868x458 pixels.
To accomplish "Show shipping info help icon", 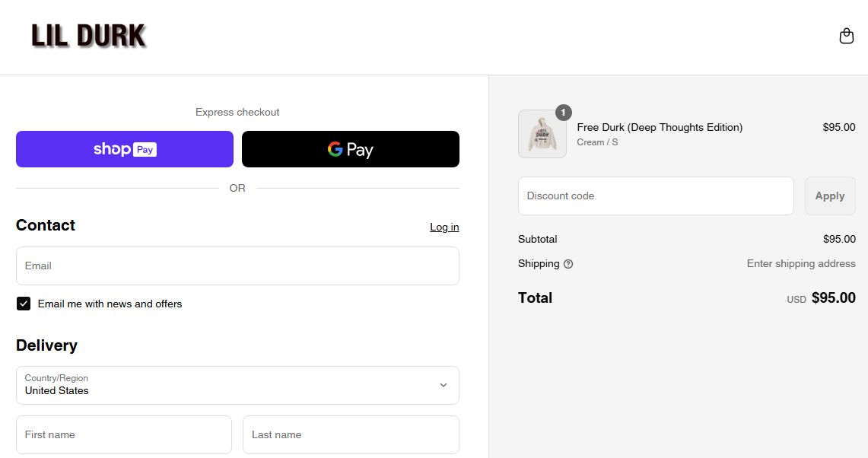I will pyautogui.click(x=568, y=264).
